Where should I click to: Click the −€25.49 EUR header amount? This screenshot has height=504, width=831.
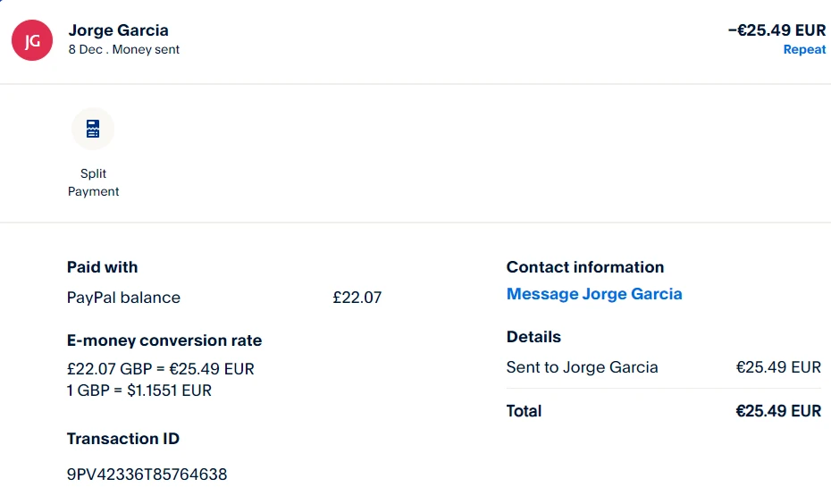pyautogui.click(x=776, y=30)
